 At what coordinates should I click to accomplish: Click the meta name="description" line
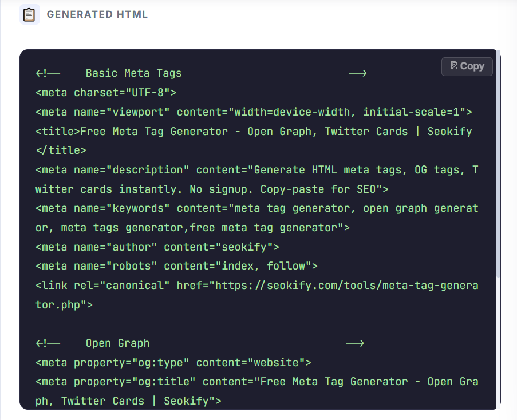point(257,170)
